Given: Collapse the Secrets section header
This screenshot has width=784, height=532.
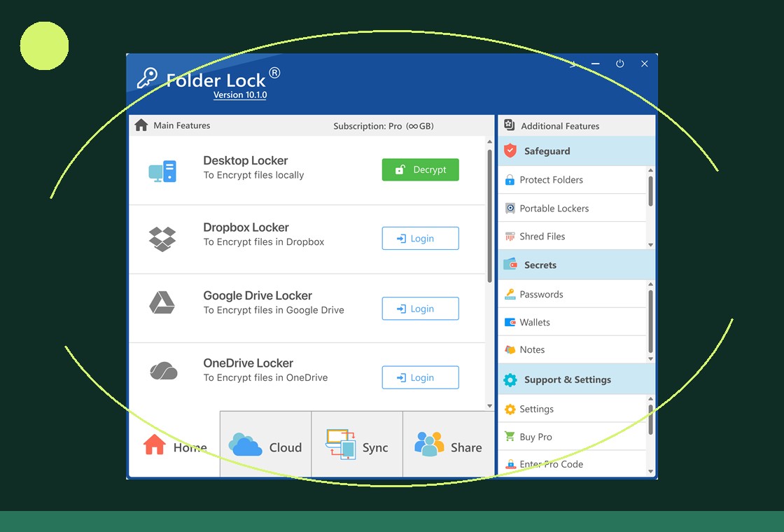Looking at the screenshot, I should (x=577, y=265).
